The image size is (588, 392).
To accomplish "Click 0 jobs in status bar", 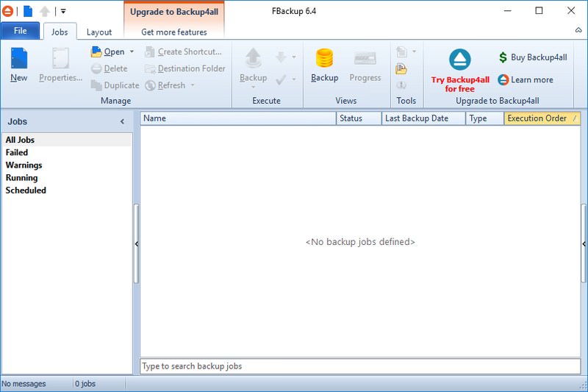I will (85, 384).
